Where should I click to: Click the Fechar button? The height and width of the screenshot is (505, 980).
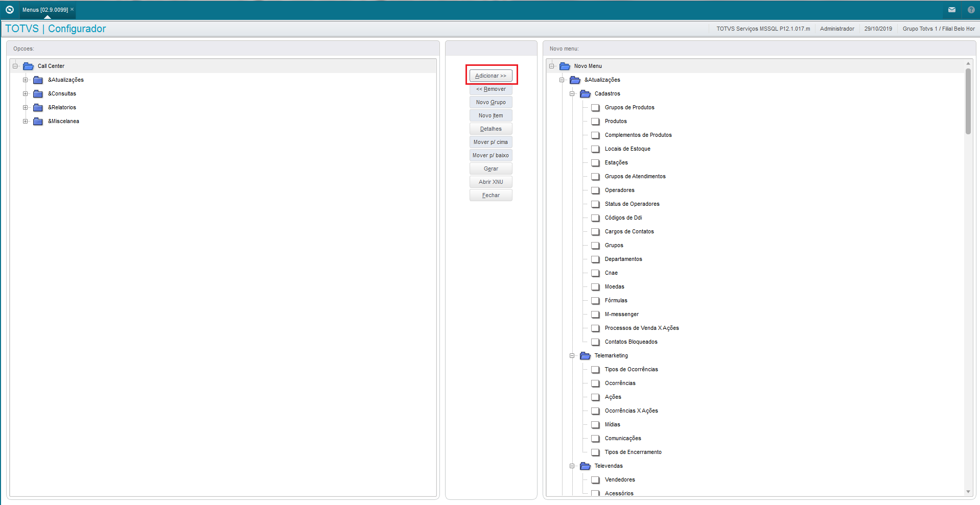click(x=491, y=195)
